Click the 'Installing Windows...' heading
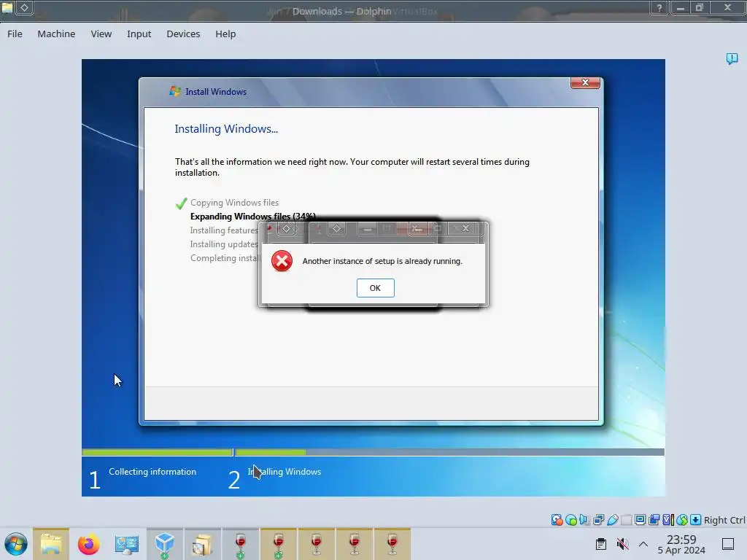This screenshot has width=747, height=560. (226, 128)
